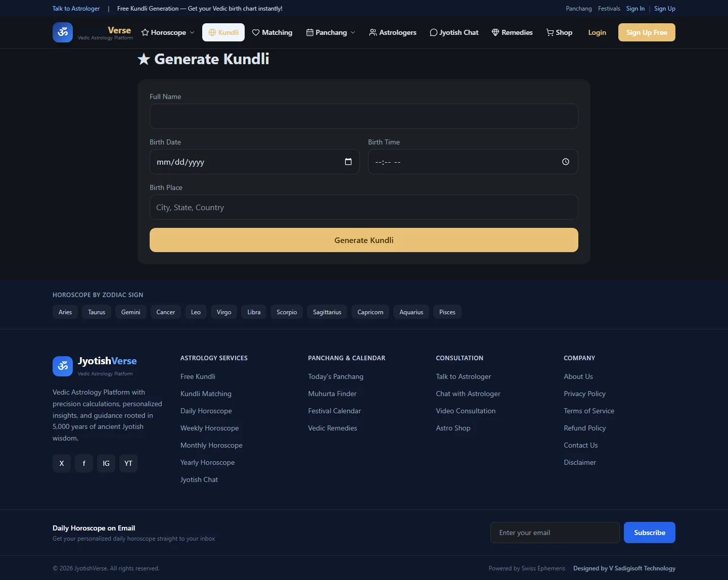The width and height of the screenshot is (728, 580).
Task: Open the Muhurta Finder footer link
Action: pyautogui.click(x=332, y=394)
